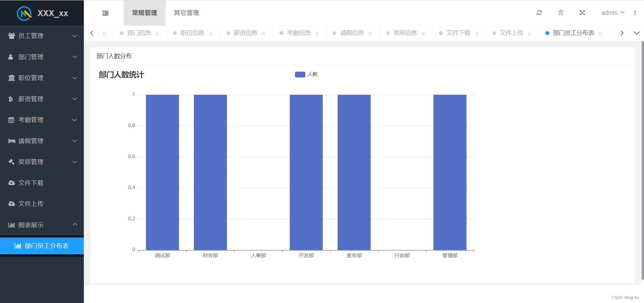
Task: Click the 行政部 axis label
Action: 402,256
